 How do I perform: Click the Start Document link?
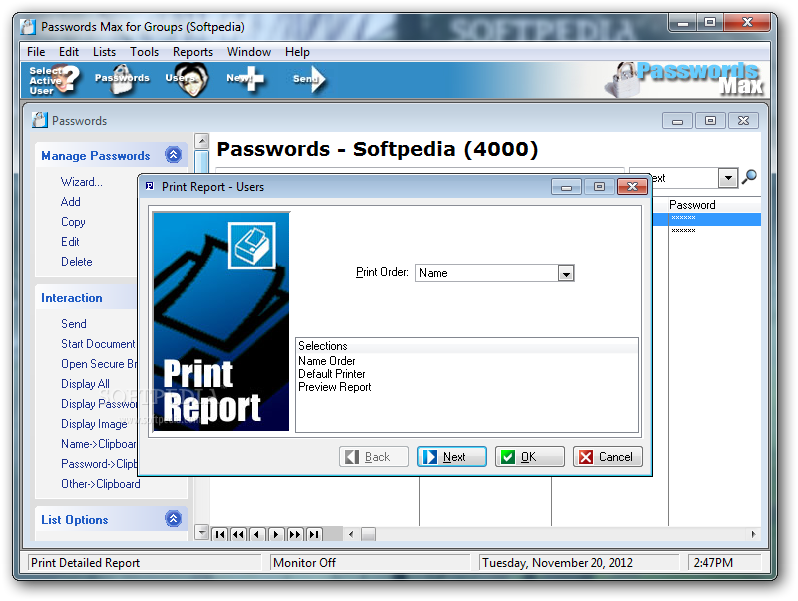98,344
